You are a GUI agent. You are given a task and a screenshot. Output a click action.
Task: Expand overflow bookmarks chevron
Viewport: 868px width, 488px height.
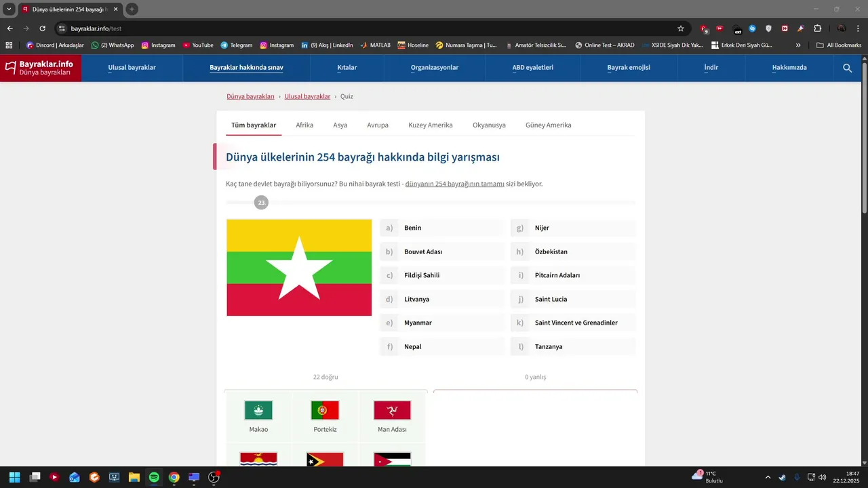pyautogui.click(x=798, y=45)
